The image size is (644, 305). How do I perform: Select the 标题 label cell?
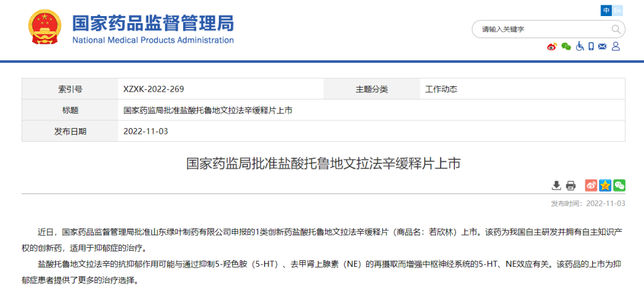tap(70, 110)
